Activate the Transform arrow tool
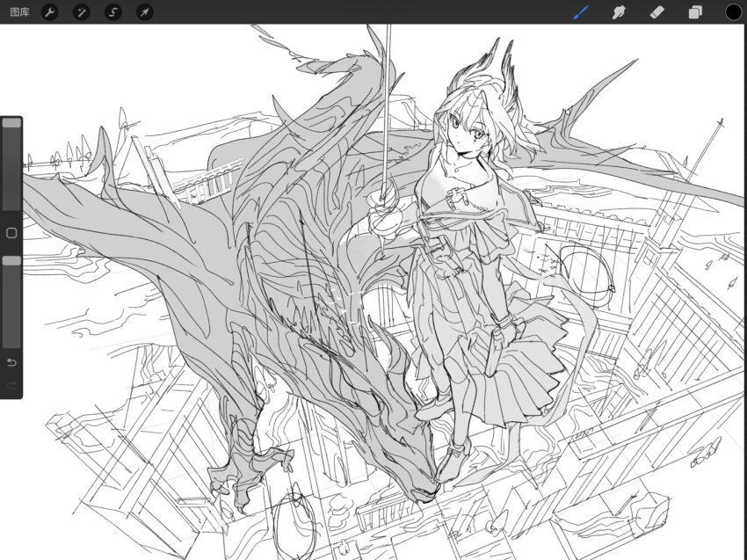Viewport: 747px width, 560px height. pyautogui.click(x=144, y=12)
